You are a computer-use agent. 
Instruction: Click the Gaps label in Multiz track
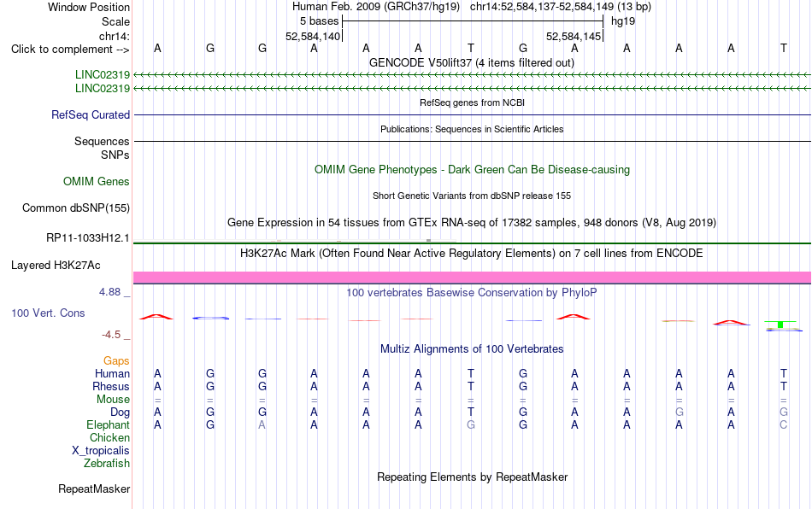pyautogui.click(x=116, y=360)
